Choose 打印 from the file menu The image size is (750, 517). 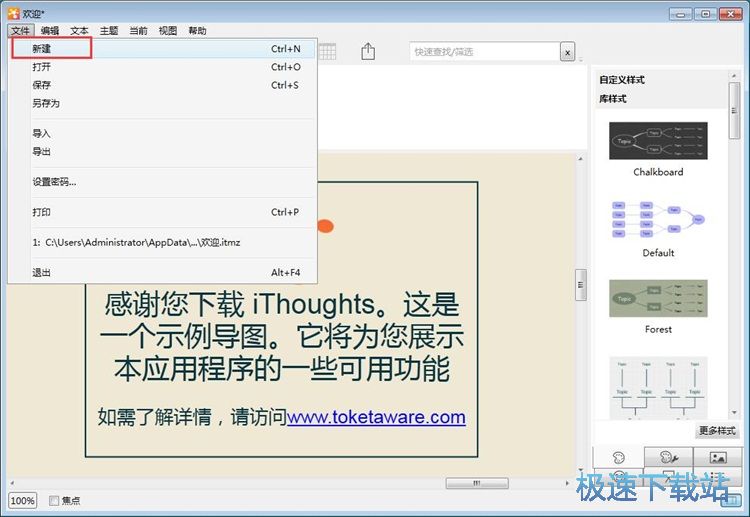click(163, 212)
